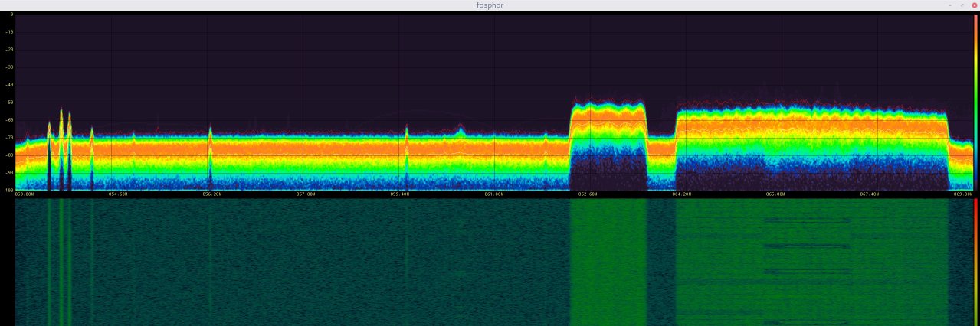Click the 869.00M frequency label
Viewport: 980px width, 326px height.
[x=963, y=194]
